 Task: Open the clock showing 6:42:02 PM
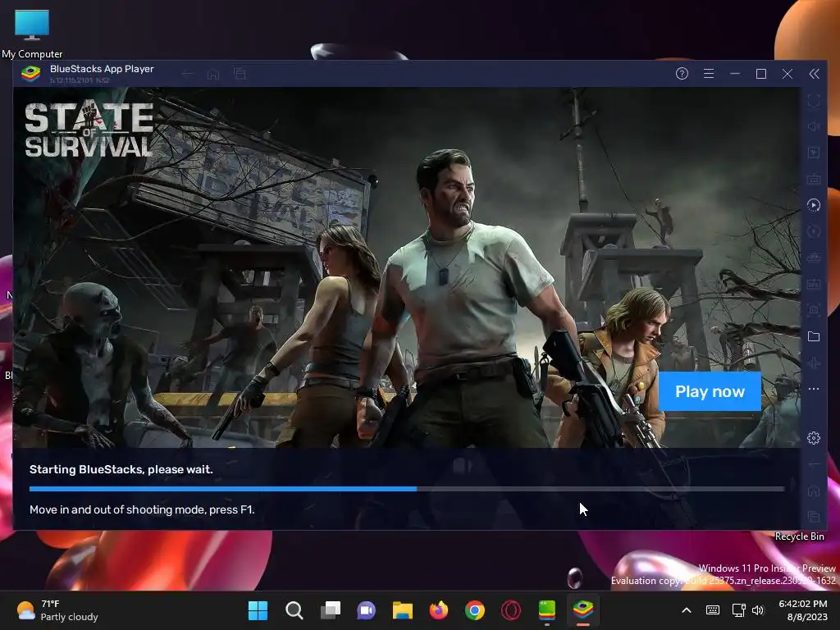coord(803,610)
